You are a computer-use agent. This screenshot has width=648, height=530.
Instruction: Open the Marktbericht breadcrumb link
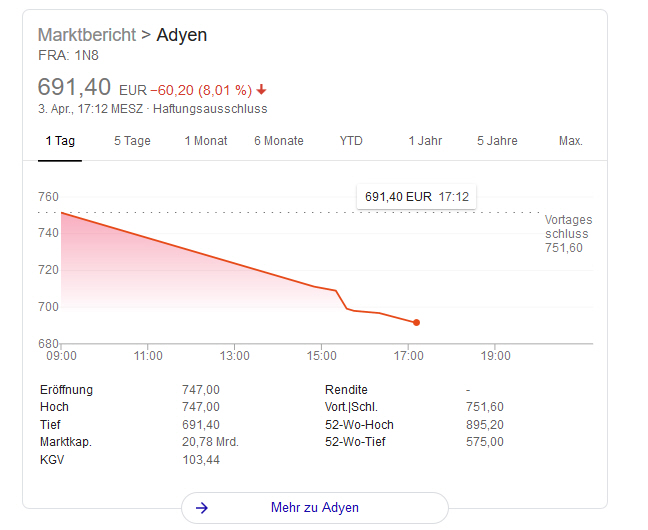pyautogui.click(x=86, y=35)
